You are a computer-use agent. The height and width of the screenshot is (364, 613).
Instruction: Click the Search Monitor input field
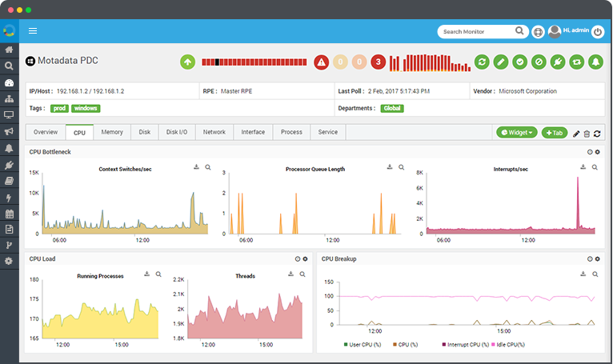[476, 32]
